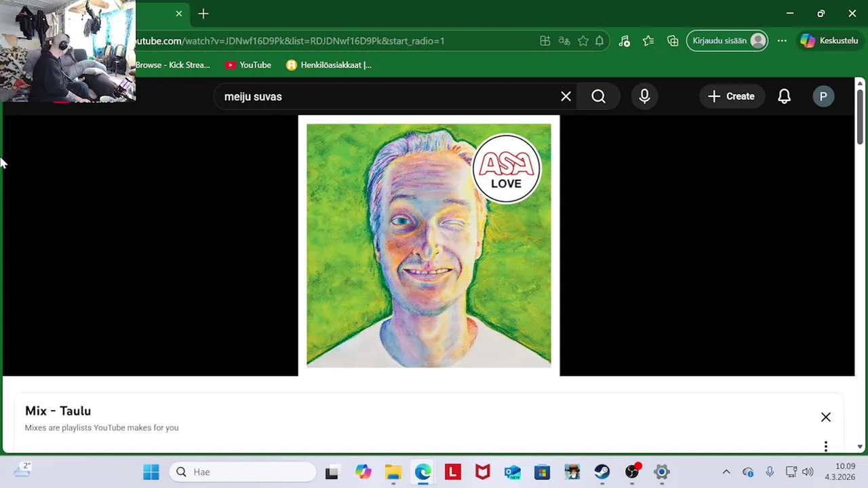Open YouTube notifications bell
The height and width of the screenshot is (488, 868).
pyautogui.click(x=784, y=96)
